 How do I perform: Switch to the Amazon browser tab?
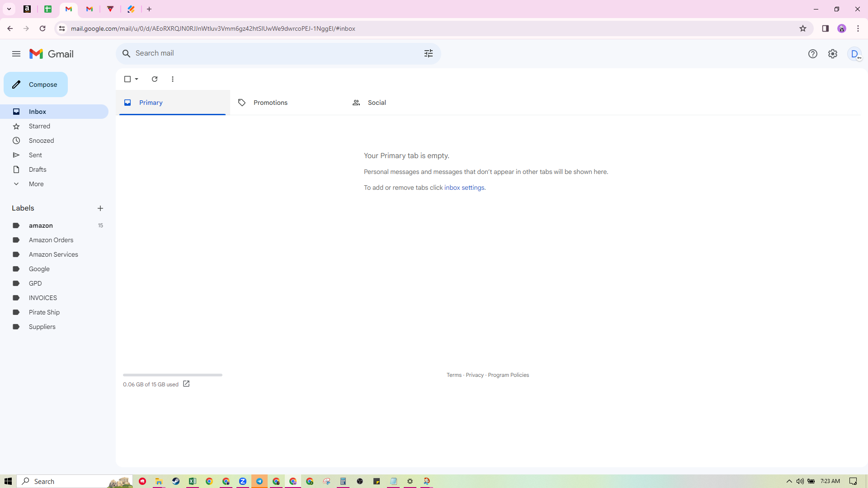tap(27, 9)
